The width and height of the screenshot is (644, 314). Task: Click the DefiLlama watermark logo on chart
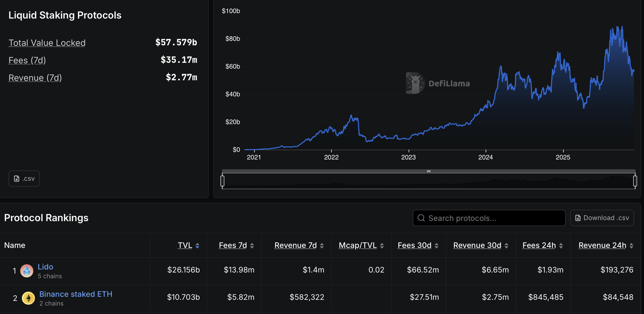pyautogui.click(x=415, y=83)
